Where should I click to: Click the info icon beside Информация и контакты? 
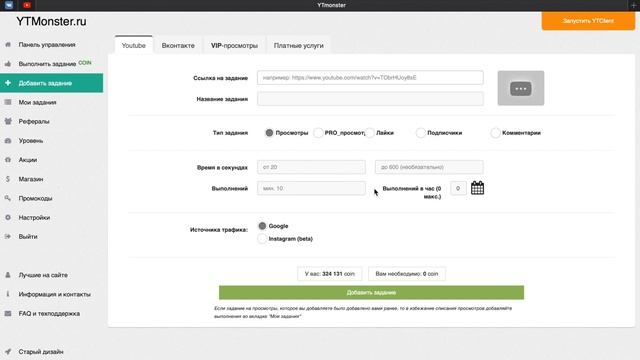(8, 294)
